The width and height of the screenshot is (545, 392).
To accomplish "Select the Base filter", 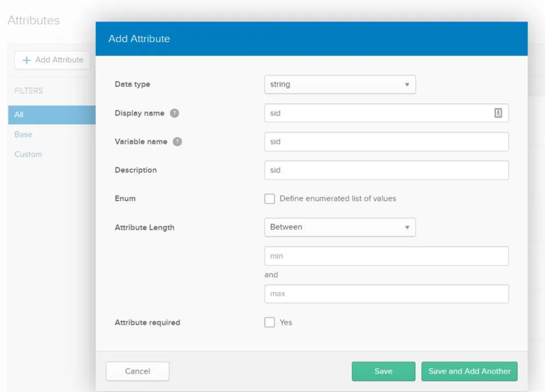I will tap(23, 135).
